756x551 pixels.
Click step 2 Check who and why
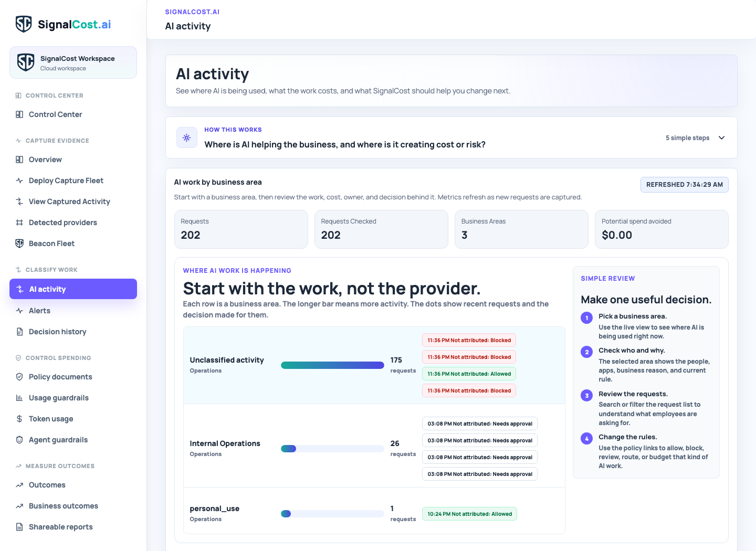click(646, 365)
